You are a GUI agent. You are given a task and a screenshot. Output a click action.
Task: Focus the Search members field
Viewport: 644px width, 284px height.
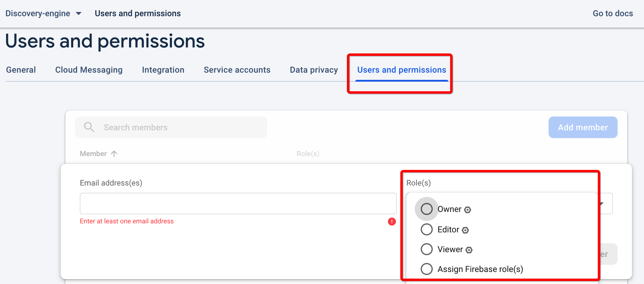click(x=180, y=127)
